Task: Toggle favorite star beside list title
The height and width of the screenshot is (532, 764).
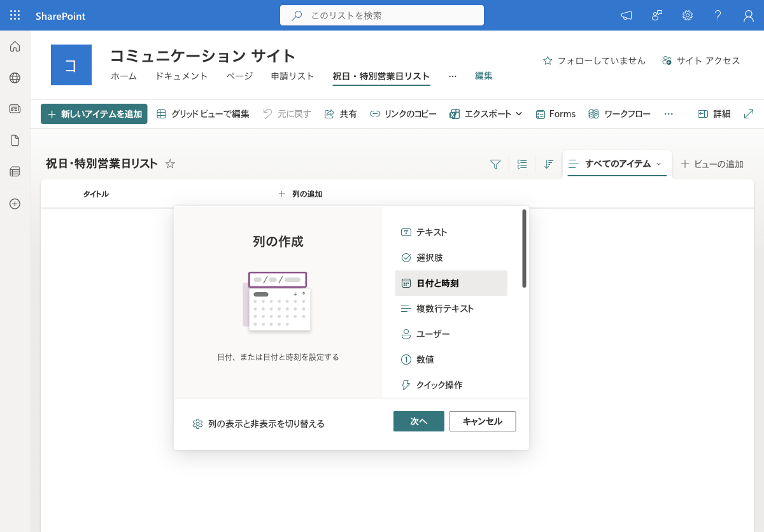Action: (x=170, y=164)
